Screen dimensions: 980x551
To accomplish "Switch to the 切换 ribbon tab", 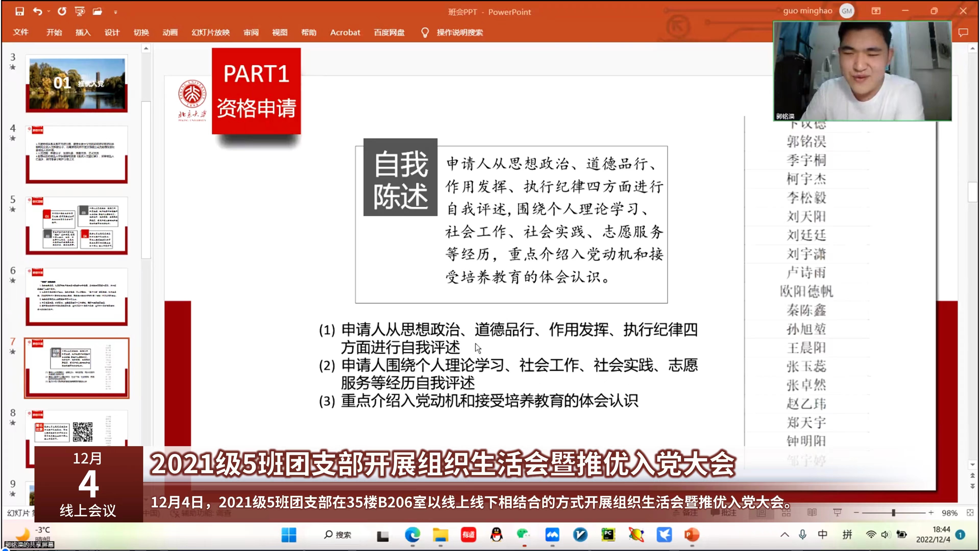I will [x=141, y=32].
